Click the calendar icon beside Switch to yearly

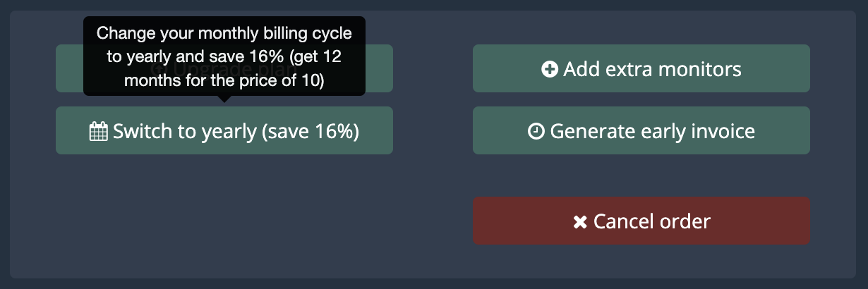coord(98,131)
